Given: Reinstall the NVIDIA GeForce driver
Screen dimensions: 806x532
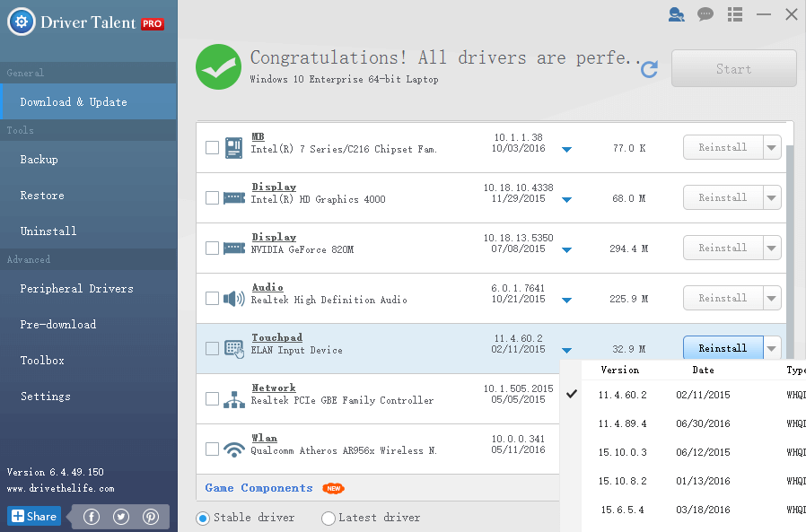Looking at the screenshot, I should [723, 249].
